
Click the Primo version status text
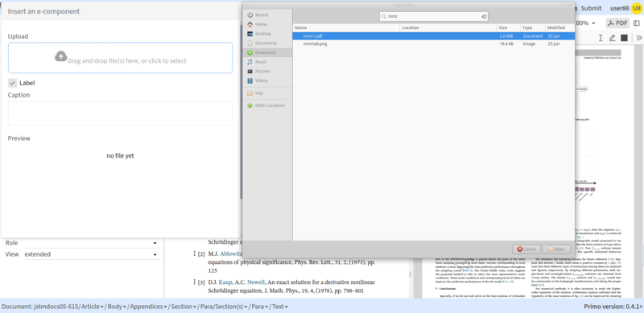click(613, 307)
